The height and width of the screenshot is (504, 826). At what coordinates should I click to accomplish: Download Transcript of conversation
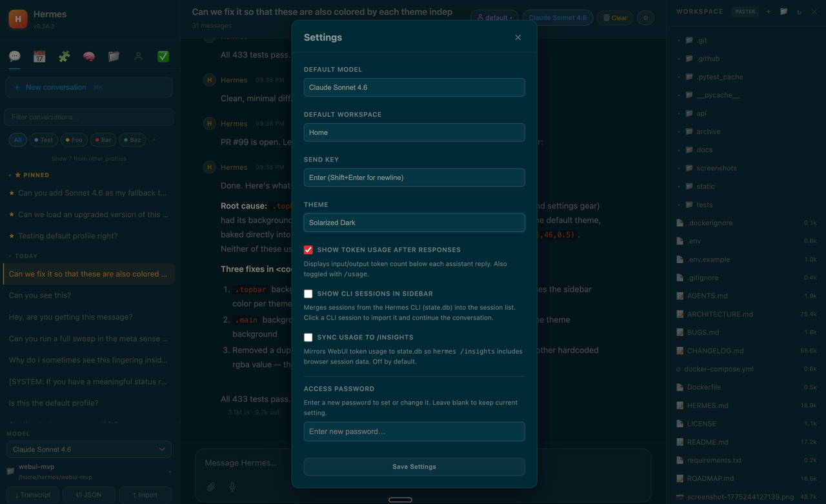[x=33, y=495]
